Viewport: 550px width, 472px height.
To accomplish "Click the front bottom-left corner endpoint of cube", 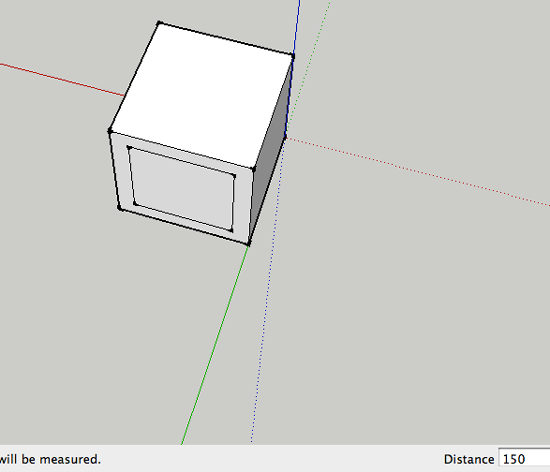I will coord(120,209).
